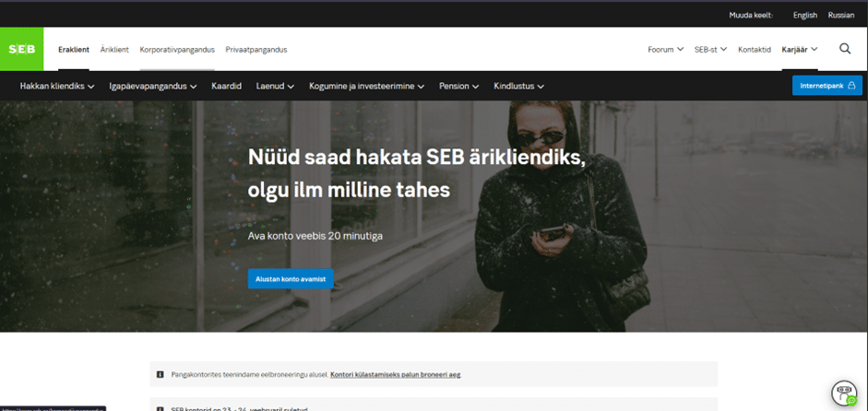Click Alustan konto avamist button
868x411 pixels.
pyautogui.click(x=291, y=279)
